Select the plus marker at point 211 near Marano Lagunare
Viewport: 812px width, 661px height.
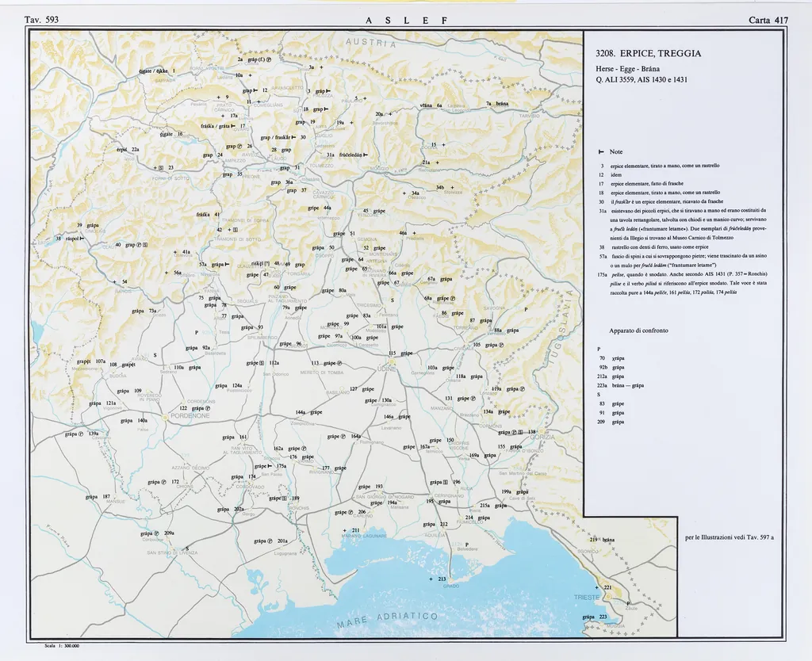344,529
